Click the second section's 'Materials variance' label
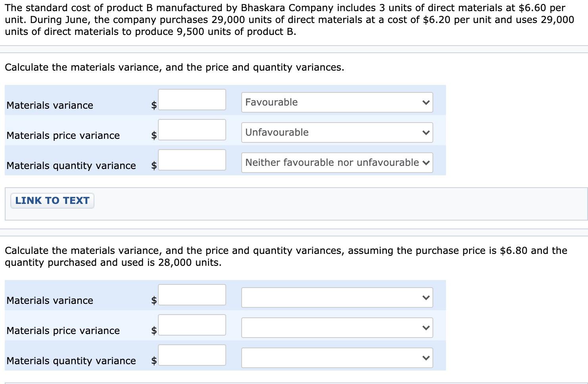Screen dimensions: 588x384 (50, 300)
